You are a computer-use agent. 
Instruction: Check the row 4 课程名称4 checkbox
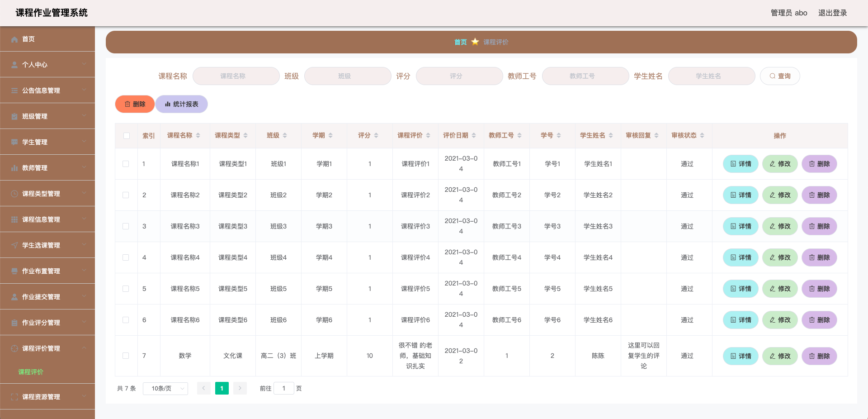coord(126,257)
